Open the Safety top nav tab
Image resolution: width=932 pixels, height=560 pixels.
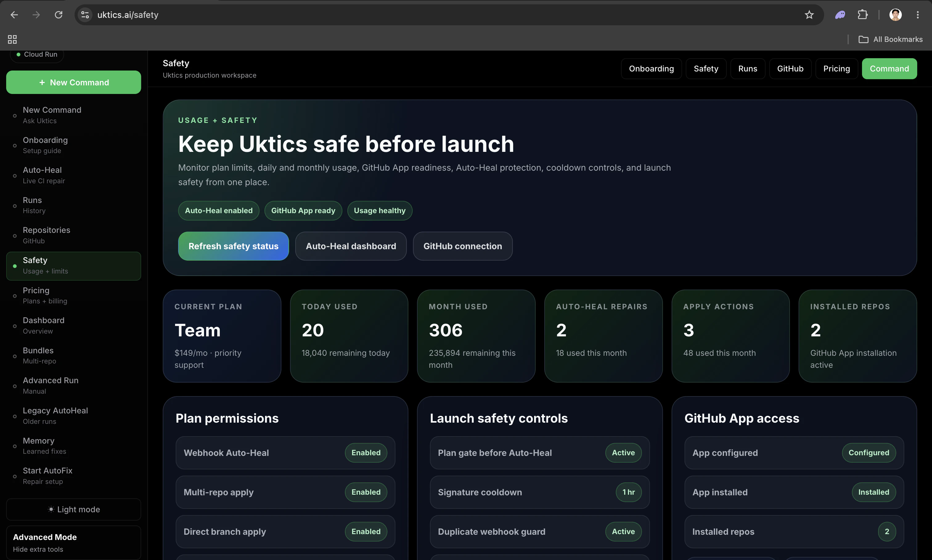point(706,69)
